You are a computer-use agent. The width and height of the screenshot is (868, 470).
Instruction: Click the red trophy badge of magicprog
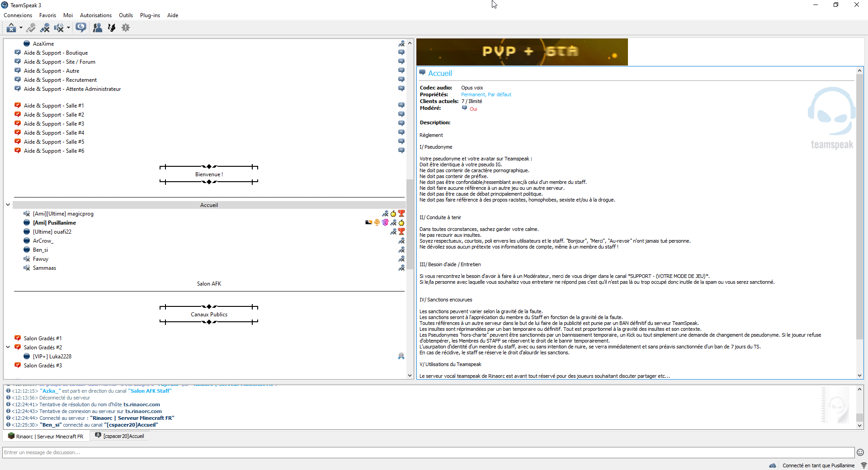[x=401, y=213]
